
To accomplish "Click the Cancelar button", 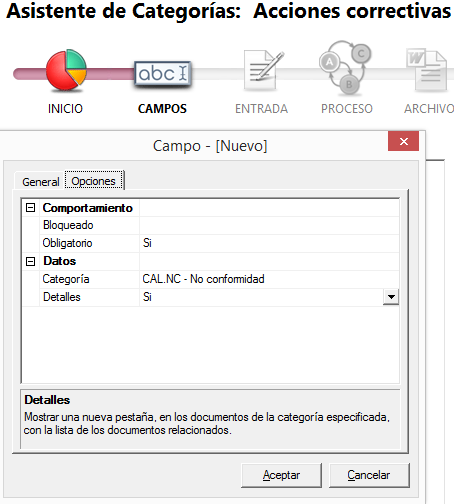I will coord(369,475).
